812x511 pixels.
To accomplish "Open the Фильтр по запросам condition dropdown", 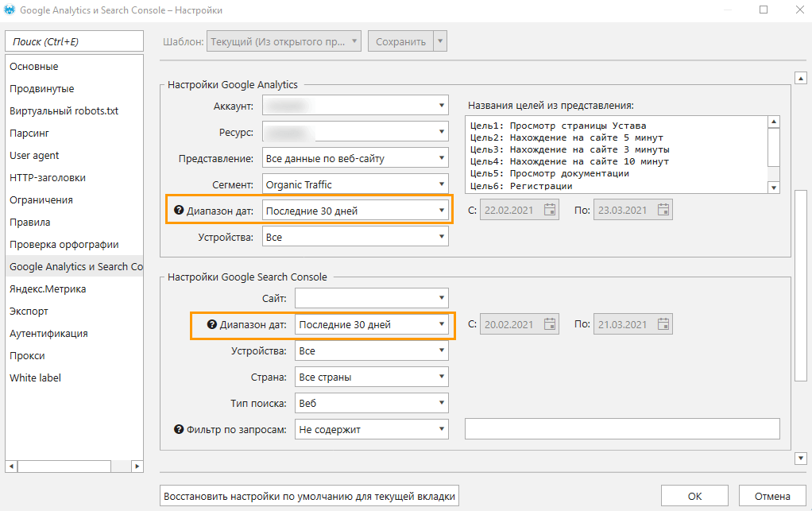I will pyautogui.click(x=372, y=429).
